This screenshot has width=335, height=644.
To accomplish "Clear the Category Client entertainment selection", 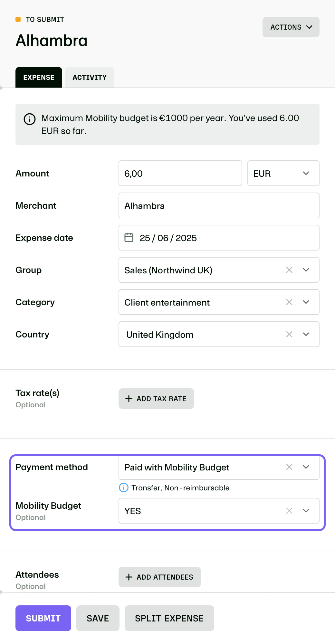I will pos(289,302).
